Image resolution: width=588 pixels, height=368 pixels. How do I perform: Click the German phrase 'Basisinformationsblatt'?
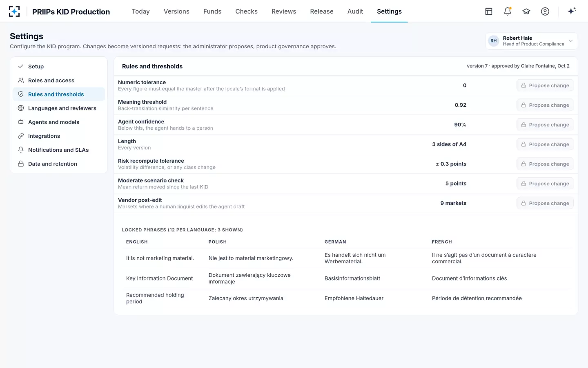point(352,278)
